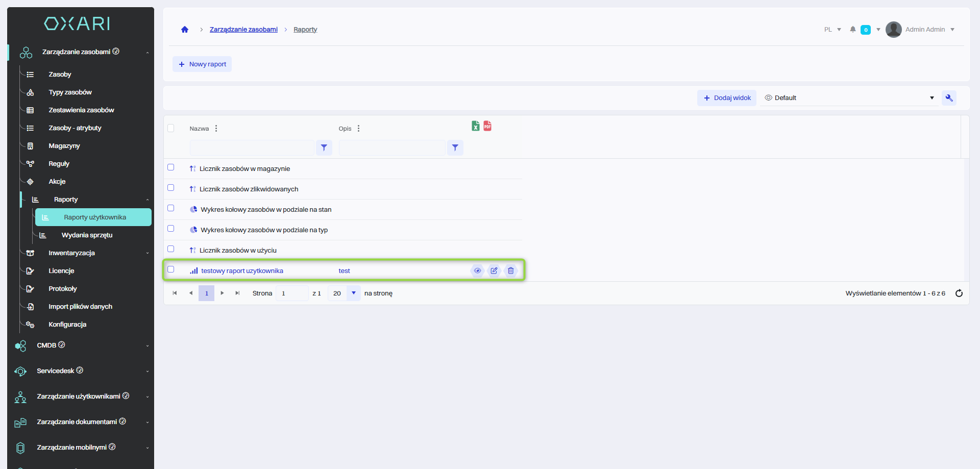Toggle the select-all header checkbox

(171, 128)
